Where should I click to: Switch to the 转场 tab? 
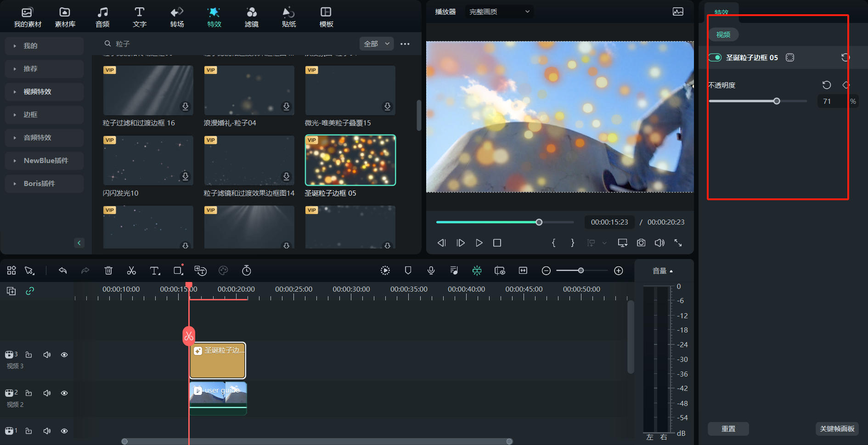tap(177, 17)
